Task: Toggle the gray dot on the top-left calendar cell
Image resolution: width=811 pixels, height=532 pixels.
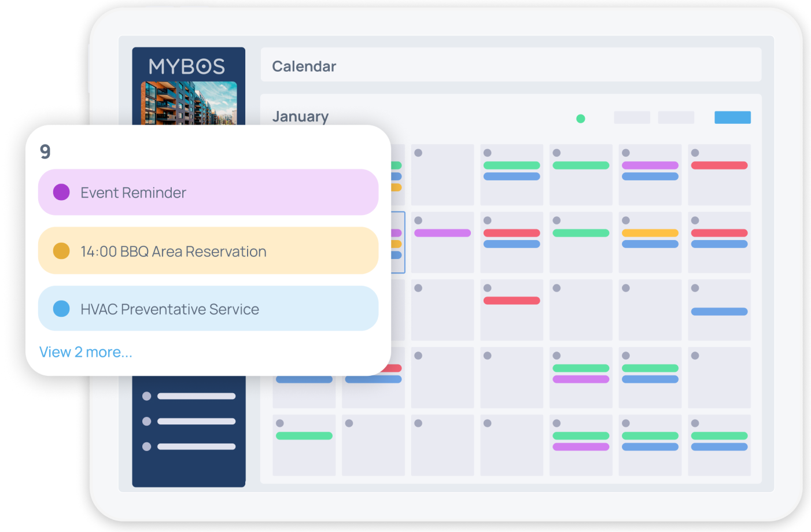Action: [x=418, y=153]
